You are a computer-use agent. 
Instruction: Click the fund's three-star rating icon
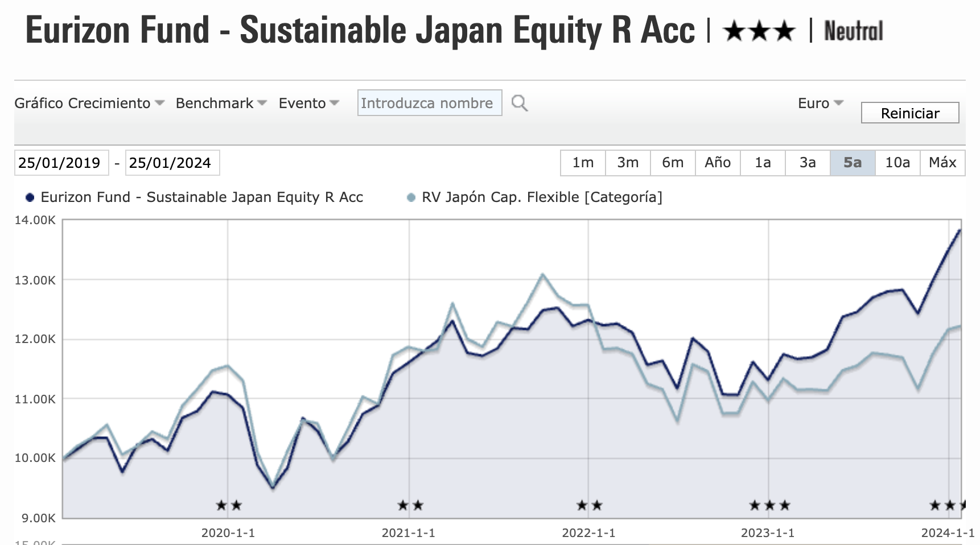click(x=759, y=31)
